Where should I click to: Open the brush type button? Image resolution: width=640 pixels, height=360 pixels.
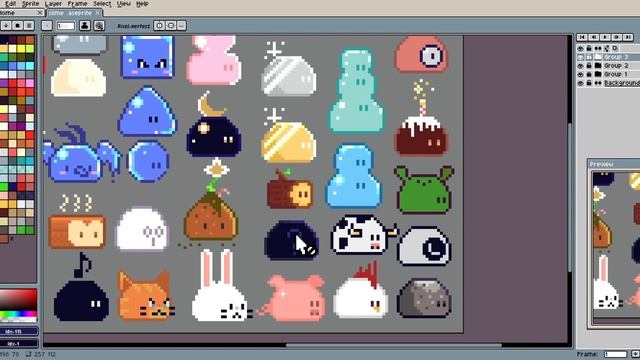47,26
